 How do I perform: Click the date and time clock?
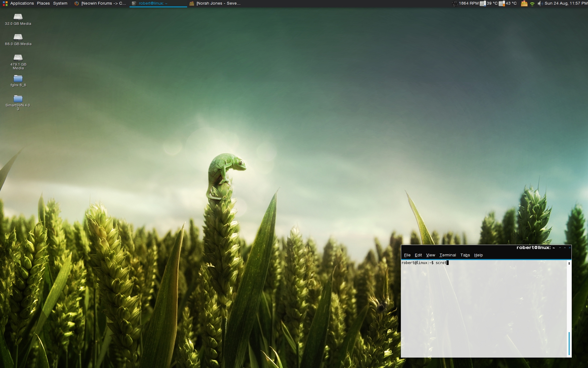[x=565, y=3]
